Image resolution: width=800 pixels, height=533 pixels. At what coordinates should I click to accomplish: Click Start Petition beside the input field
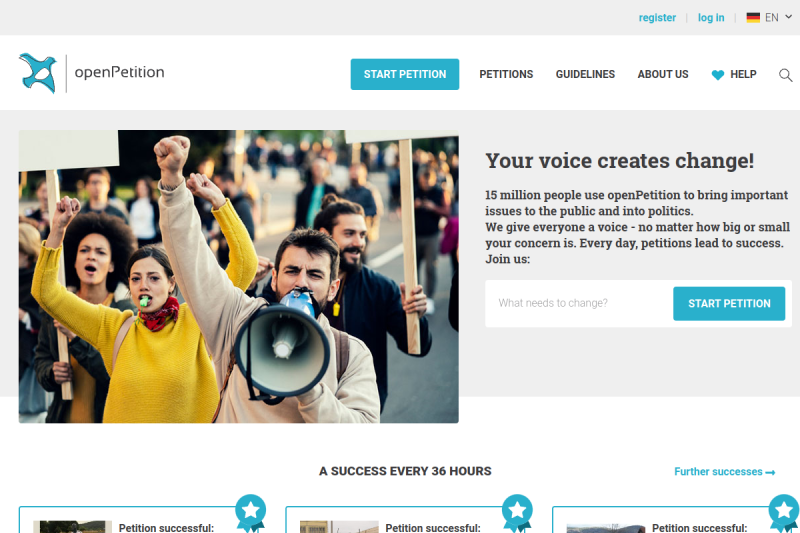(x=729, y=303)
